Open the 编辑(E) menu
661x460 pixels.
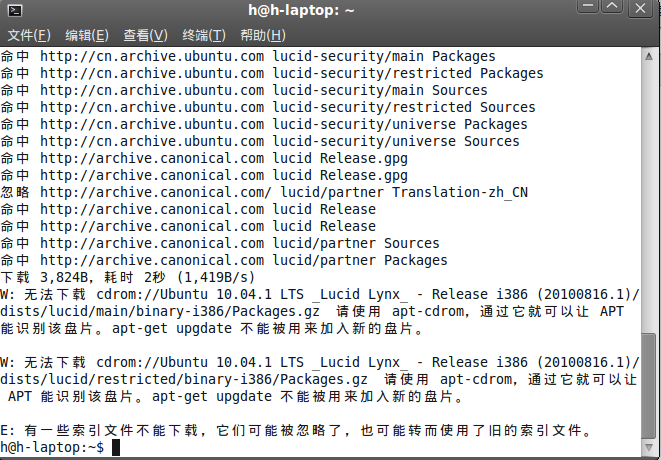click(x=87, y=35)
